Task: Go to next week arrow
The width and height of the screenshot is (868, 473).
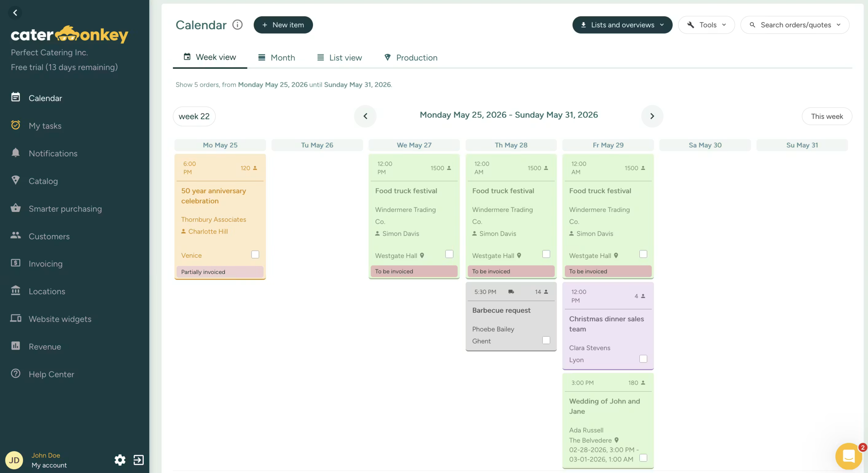Action: point(652,116)
